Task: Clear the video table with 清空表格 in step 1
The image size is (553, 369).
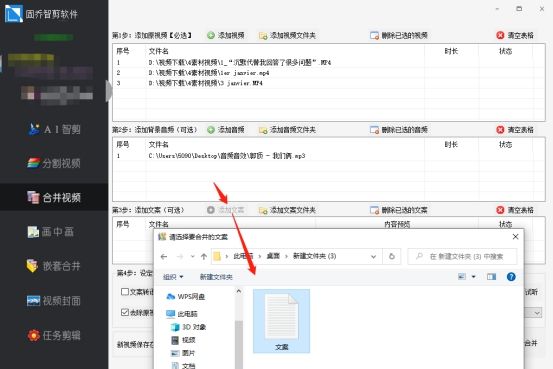Action: [515, 35]
